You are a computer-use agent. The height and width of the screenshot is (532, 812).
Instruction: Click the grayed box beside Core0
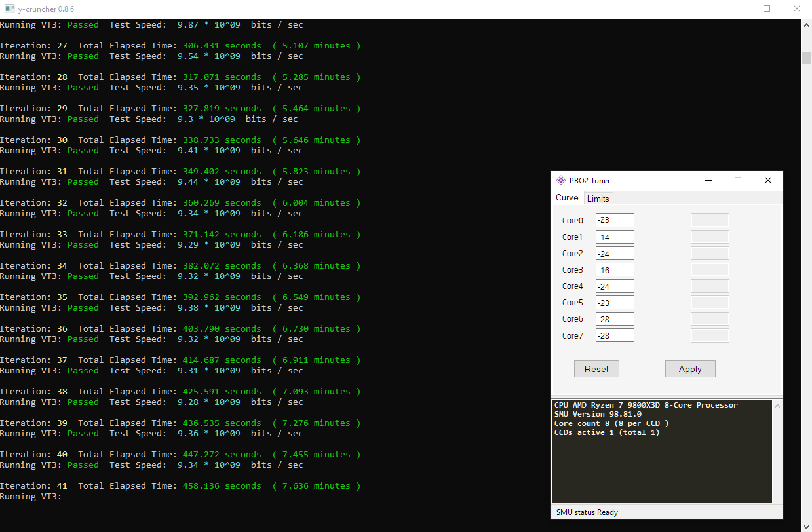(710, 220)
